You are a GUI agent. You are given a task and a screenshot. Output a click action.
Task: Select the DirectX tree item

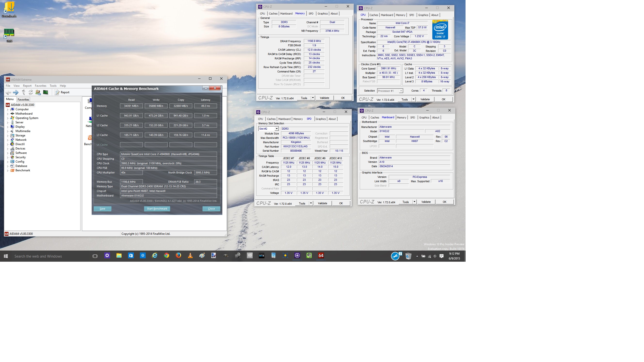tap(20, 144)
